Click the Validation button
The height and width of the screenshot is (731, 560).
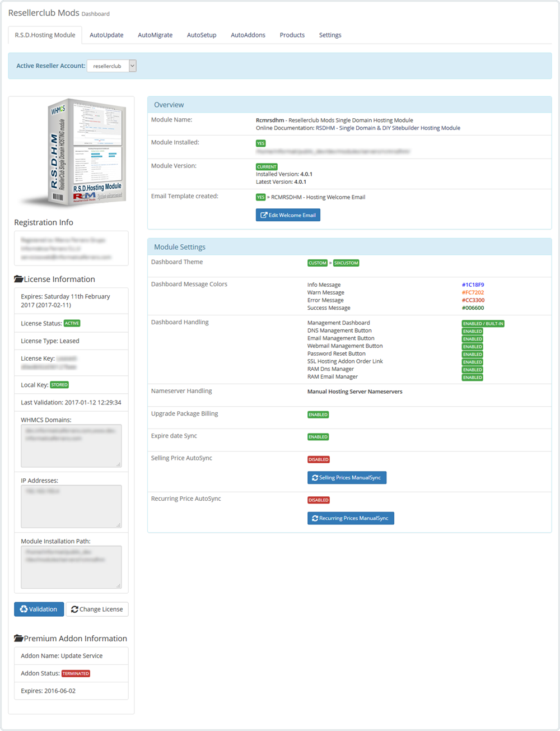coord(39,609)
